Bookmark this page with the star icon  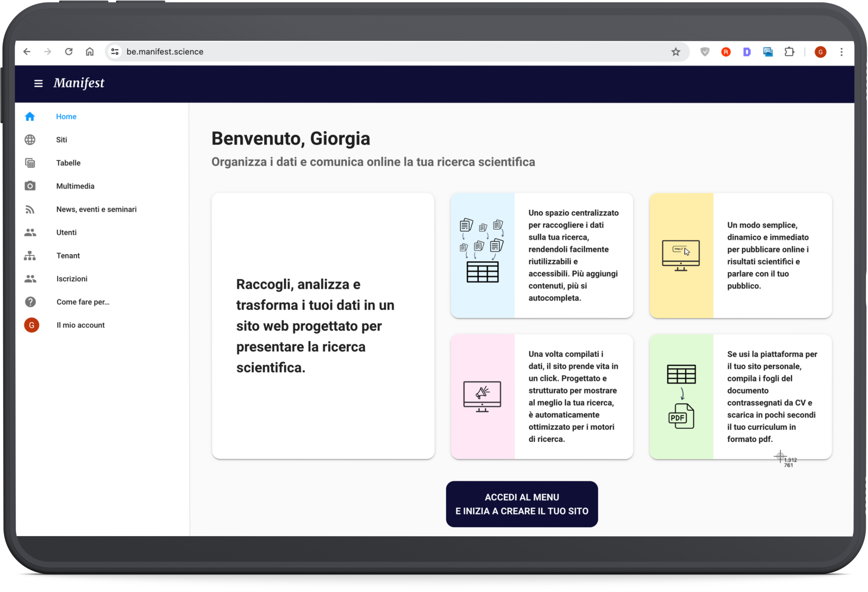676,51
